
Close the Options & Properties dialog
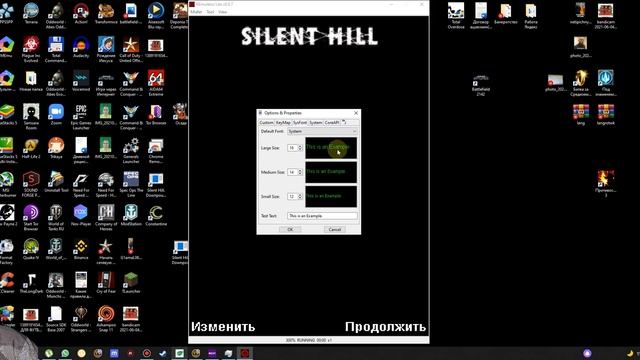coord(356,113)
